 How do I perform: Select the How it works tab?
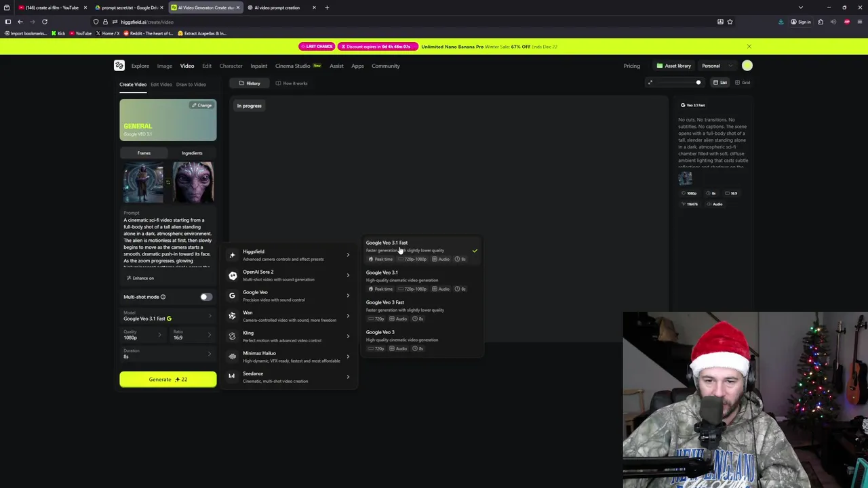point(292,83)
